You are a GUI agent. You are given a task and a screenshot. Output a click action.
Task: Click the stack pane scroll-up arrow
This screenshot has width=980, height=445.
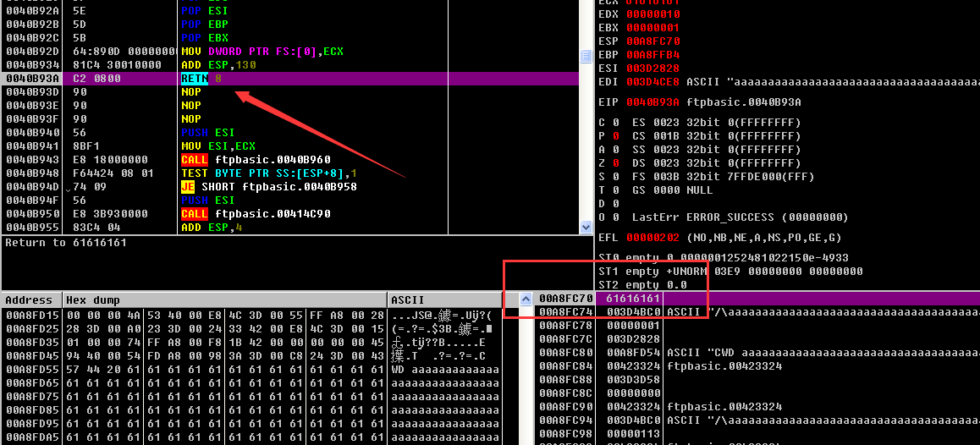(526, 299)
